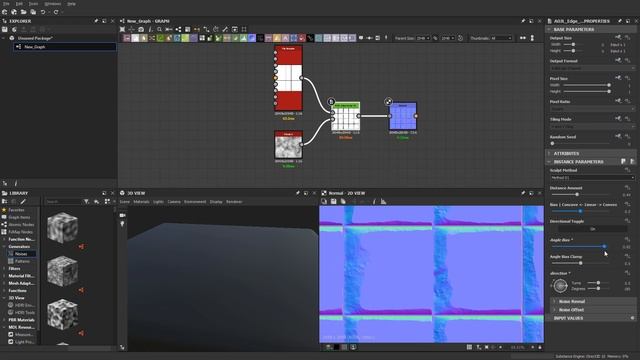
Task: Open the Sculpt Method dropdown
Action: click(x=592, y=178)
